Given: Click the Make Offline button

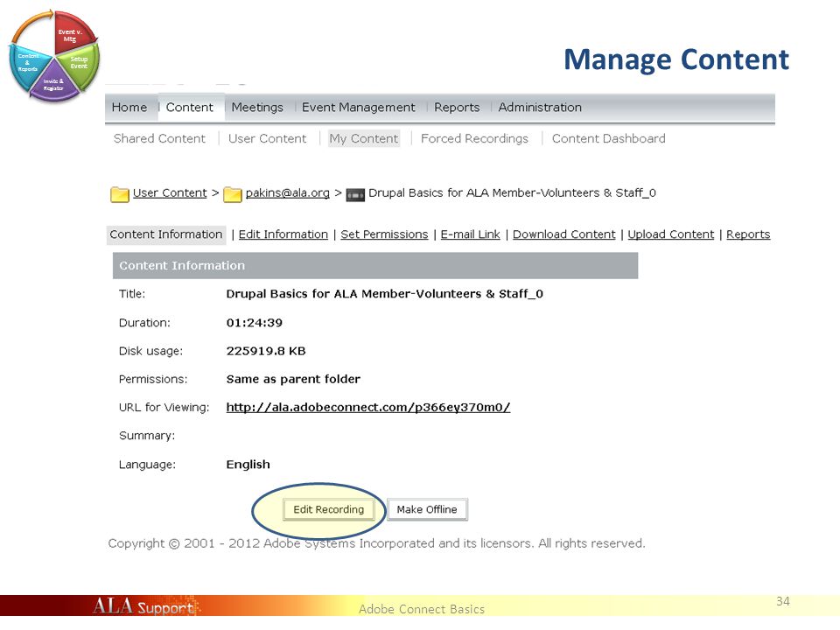Looking at the screenshot, I should [427, 509].
